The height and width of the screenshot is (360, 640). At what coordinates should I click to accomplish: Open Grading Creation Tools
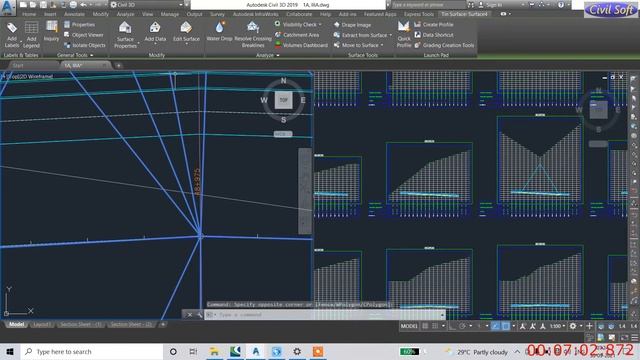(x=444, y=45)
